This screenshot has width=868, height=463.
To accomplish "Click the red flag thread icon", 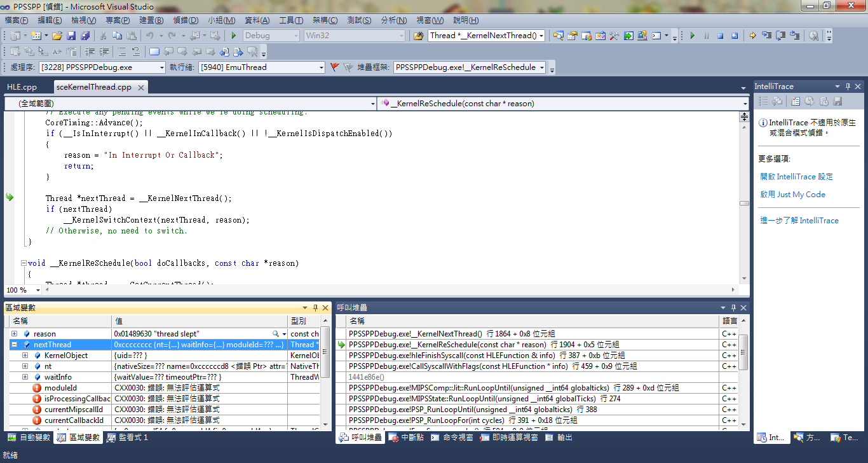I will [335, 67].
